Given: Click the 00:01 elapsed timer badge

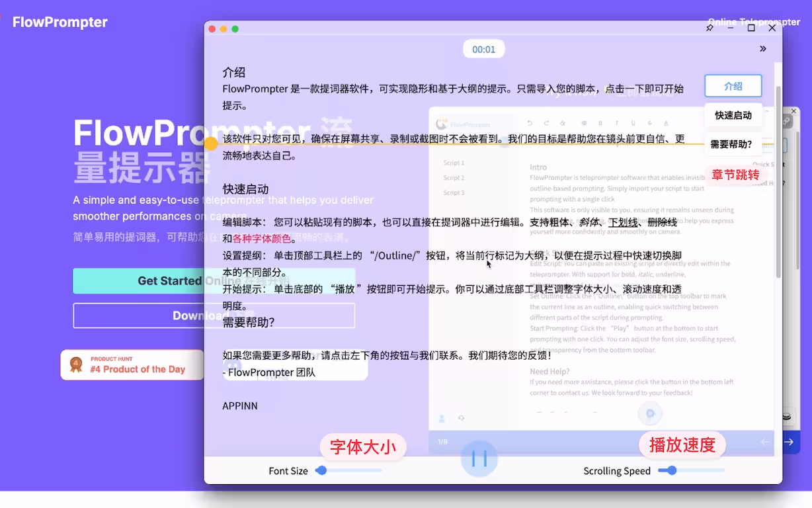Looking at the screenshot, I should click(483, 49).
